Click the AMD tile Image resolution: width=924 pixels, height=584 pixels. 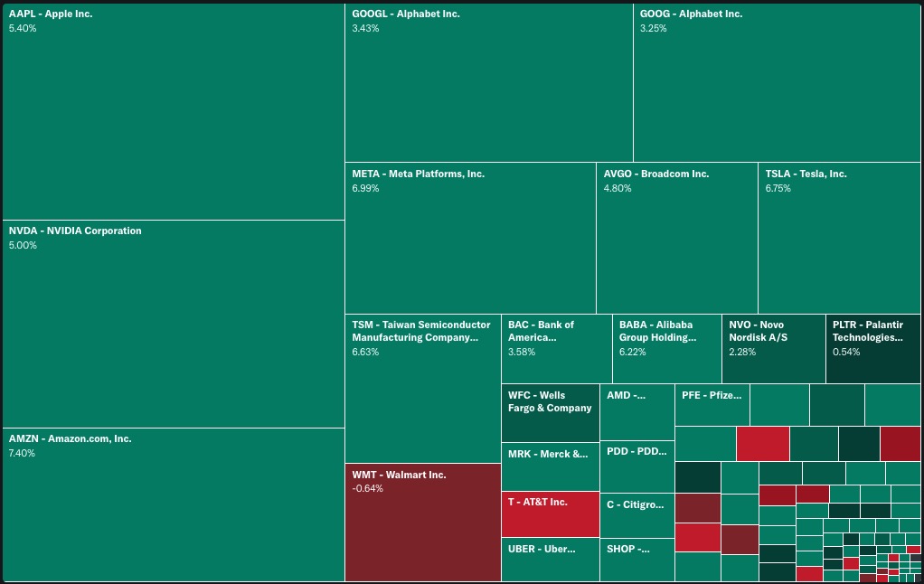point(637,412)
